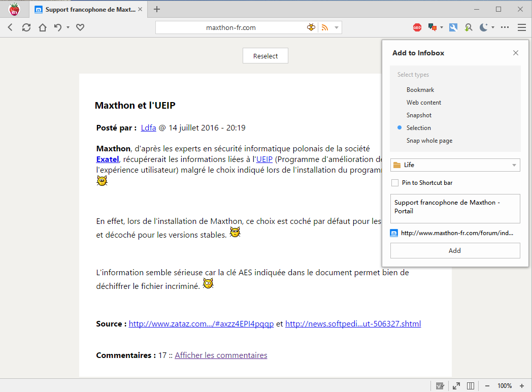The height and width of the screenshot is (392, 532).
Task: Select the Bookmark type
Action: point(420,90)
